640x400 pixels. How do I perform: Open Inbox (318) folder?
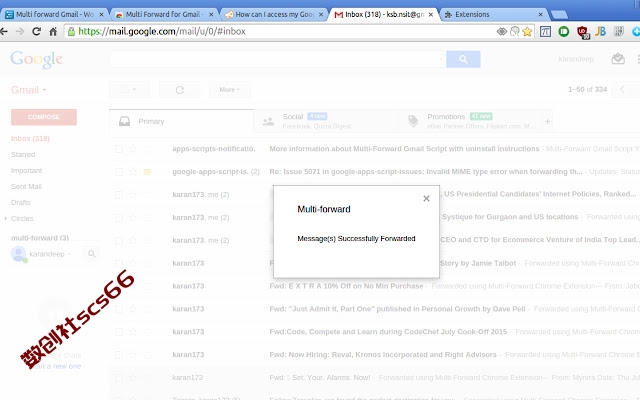click(x=30, y=139)
